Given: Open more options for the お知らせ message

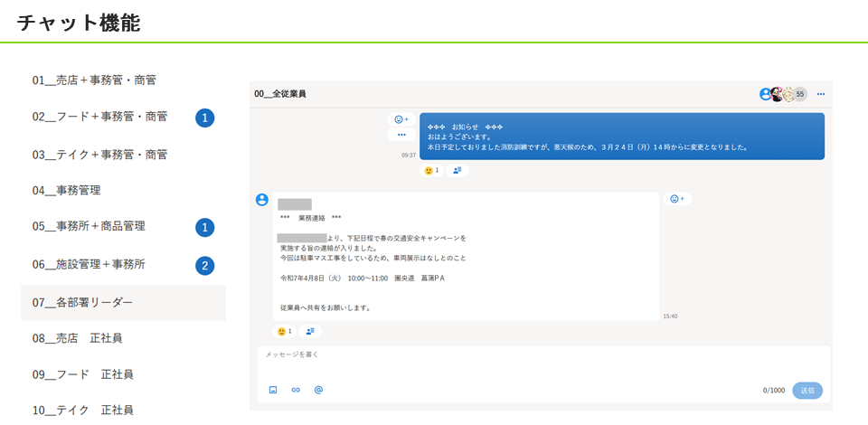Looking at the screenshot, I should [x=401, y=135].
